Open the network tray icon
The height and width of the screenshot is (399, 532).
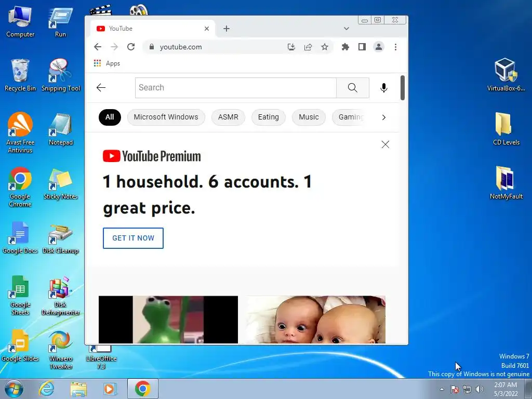click(467, 389)
